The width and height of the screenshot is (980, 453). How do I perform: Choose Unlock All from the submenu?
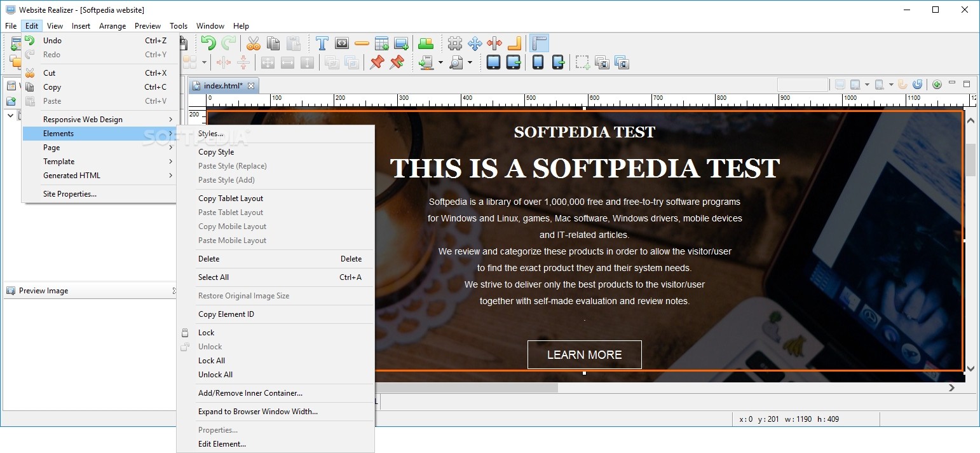pyautogui.click(x=275, y=375)
